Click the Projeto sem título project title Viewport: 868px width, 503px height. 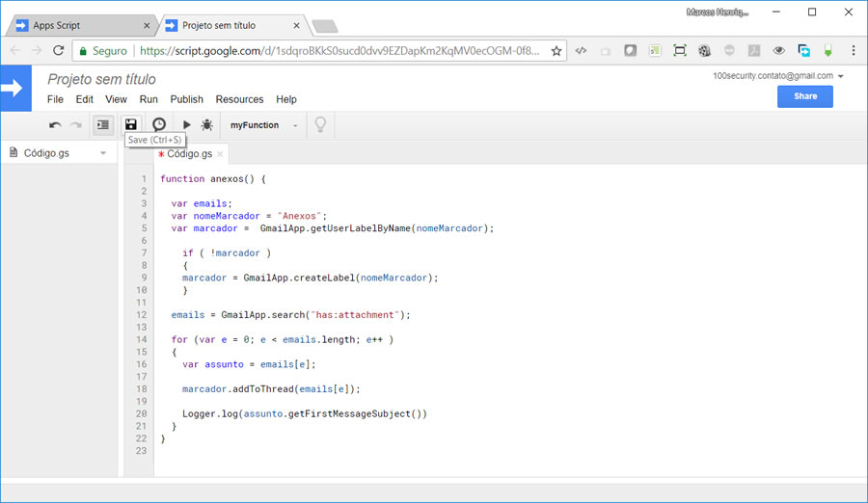click(101, 79)
